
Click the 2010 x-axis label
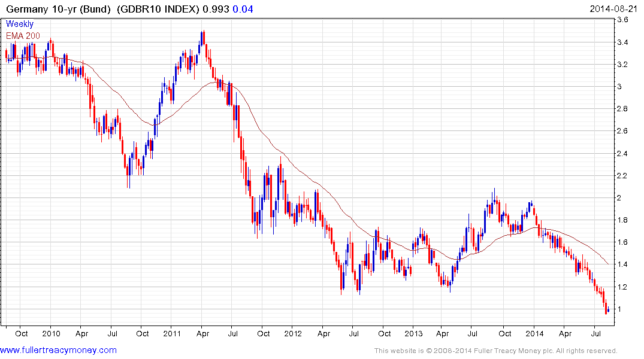[x=51, y=333]
